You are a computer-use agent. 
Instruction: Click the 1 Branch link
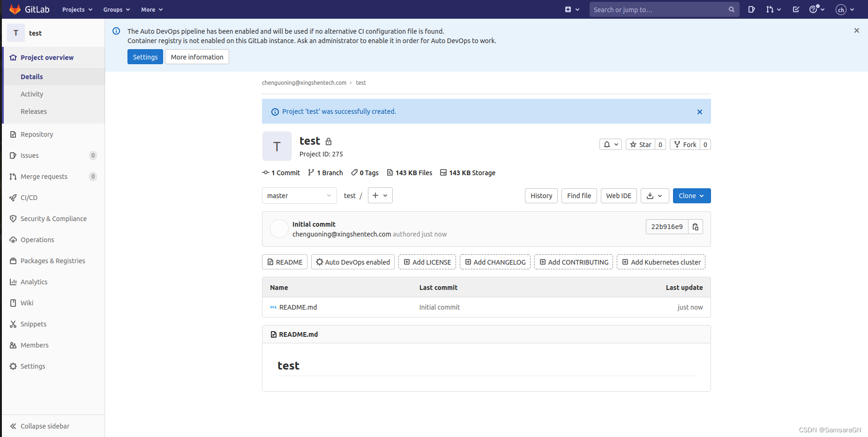[326, 173]
